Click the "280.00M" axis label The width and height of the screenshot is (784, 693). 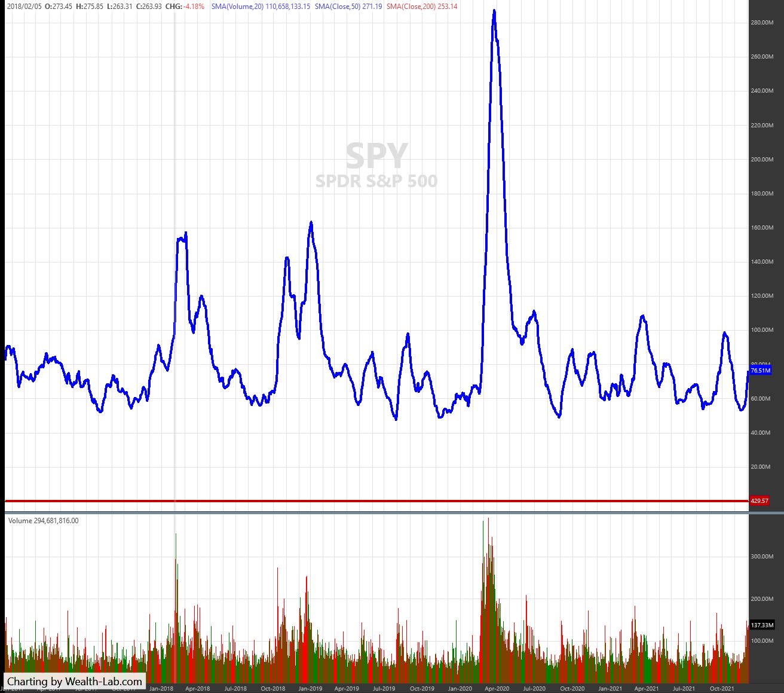[x=762, y=23]
